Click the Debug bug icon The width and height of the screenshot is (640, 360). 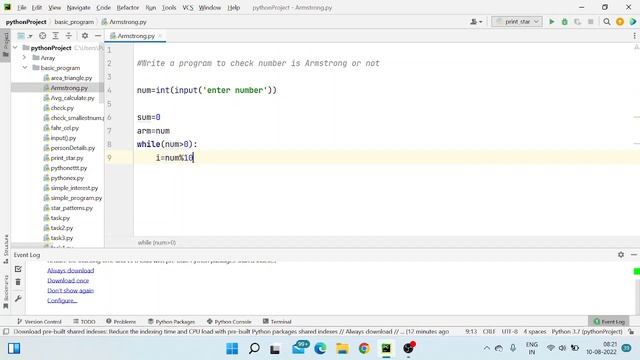pos(564,22)
